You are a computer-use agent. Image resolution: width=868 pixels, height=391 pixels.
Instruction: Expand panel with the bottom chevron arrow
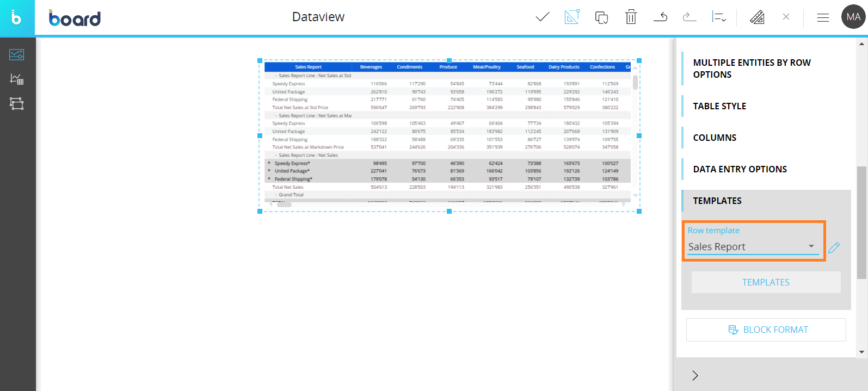695,375
